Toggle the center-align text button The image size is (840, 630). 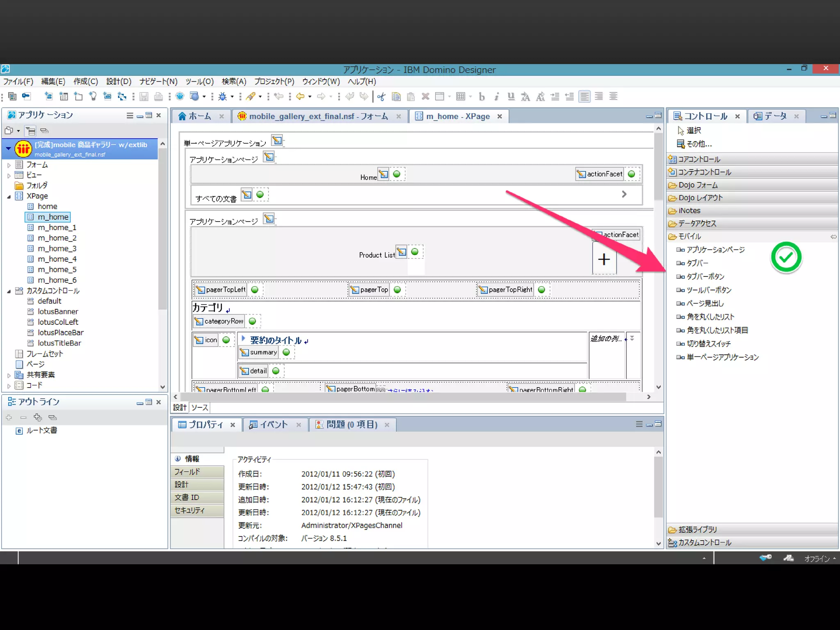coord(613,96)
